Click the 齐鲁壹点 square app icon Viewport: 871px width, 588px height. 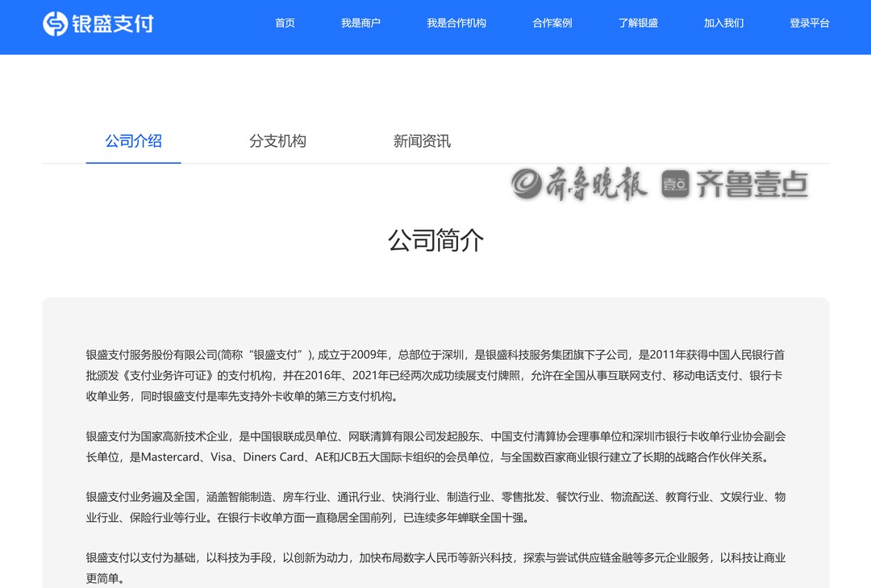click(675, 185)
